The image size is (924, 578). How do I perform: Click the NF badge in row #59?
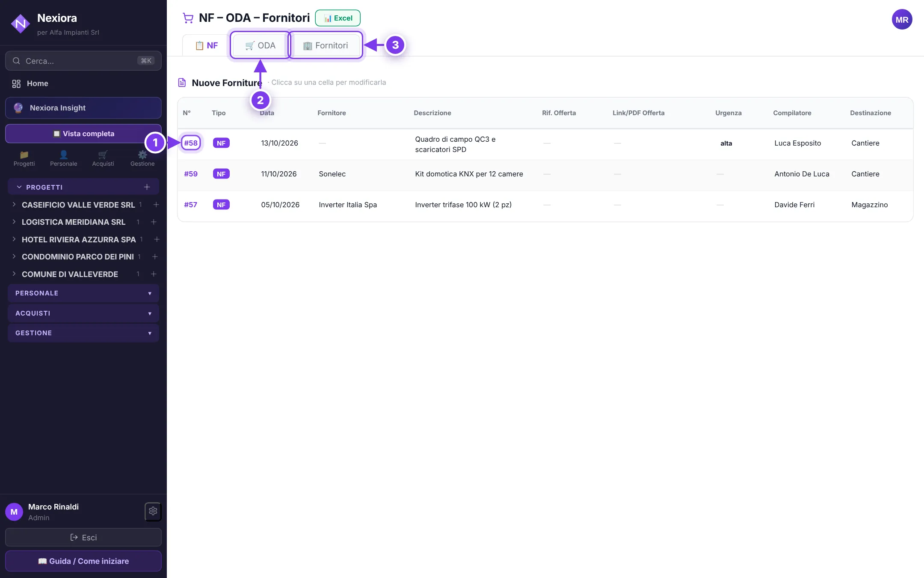221,174
